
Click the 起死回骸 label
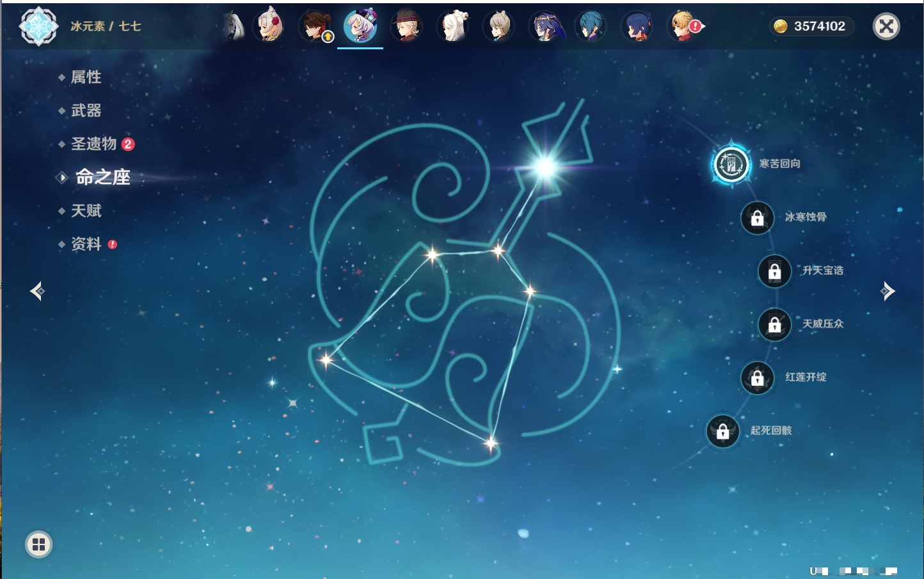coord(771,431)
